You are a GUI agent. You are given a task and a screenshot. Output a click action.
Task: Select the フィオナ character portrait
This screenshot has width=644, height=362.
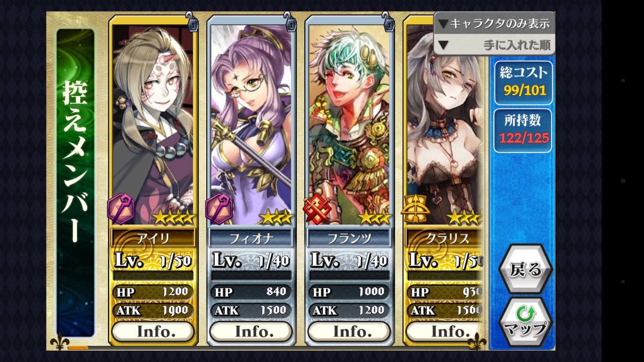click(x=251, y=125)
